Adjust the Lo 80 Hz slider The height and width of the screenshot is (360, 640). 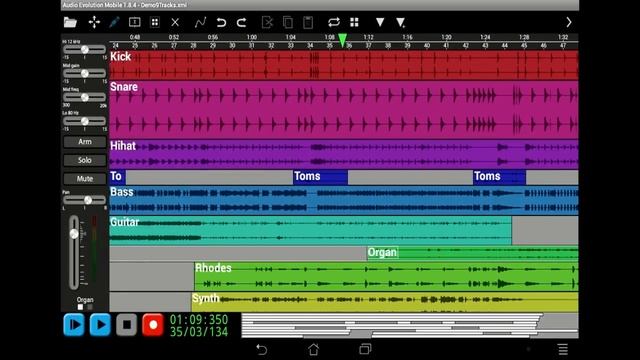[x=84, y=121]
